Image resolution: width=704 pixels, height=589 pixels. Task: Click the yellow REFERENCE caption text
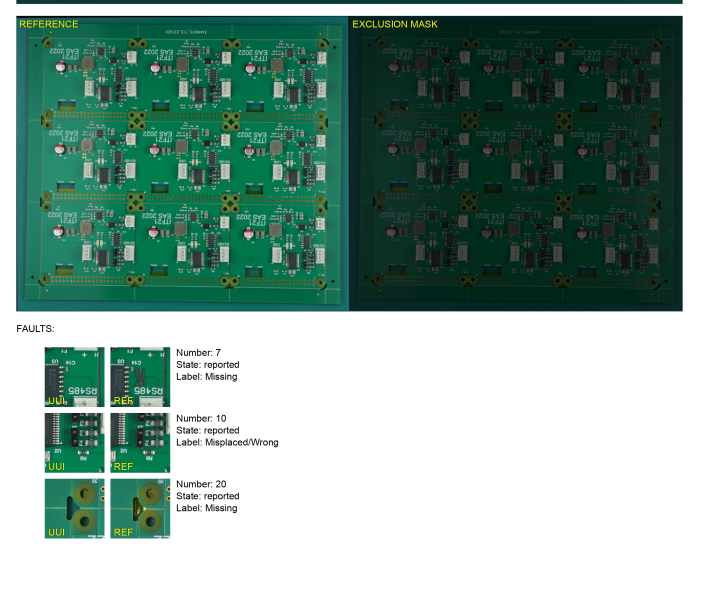tap(49, 24)
